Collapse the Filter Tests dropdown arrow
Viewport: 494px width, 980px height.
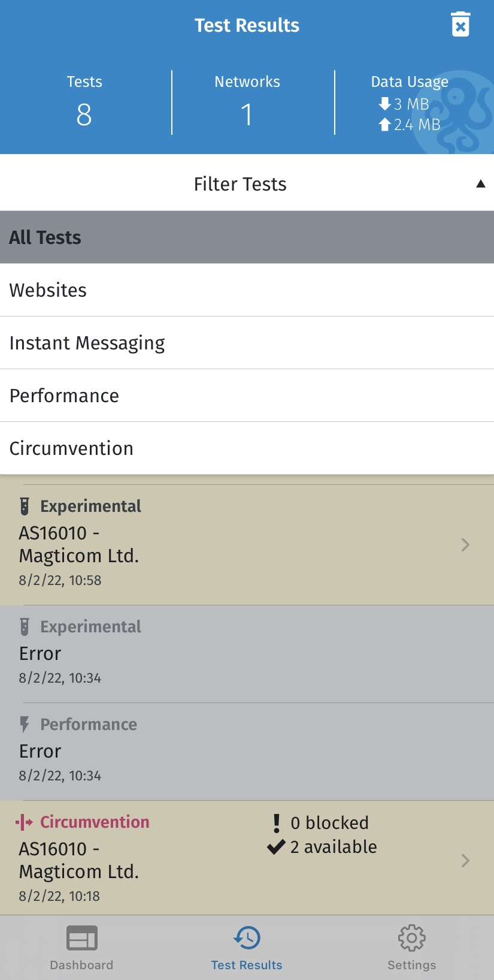click(480, 184)
